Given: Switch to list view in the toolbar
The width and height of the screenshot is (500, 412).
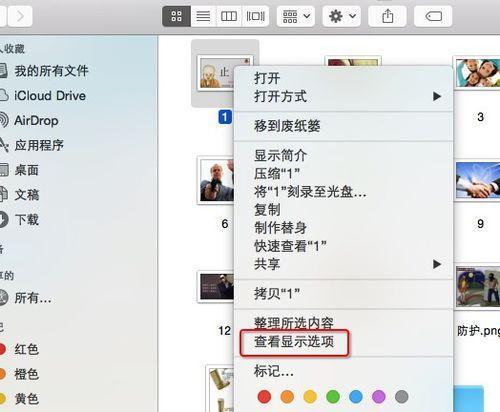Looking at the screenshot, I should pos(203,16).
